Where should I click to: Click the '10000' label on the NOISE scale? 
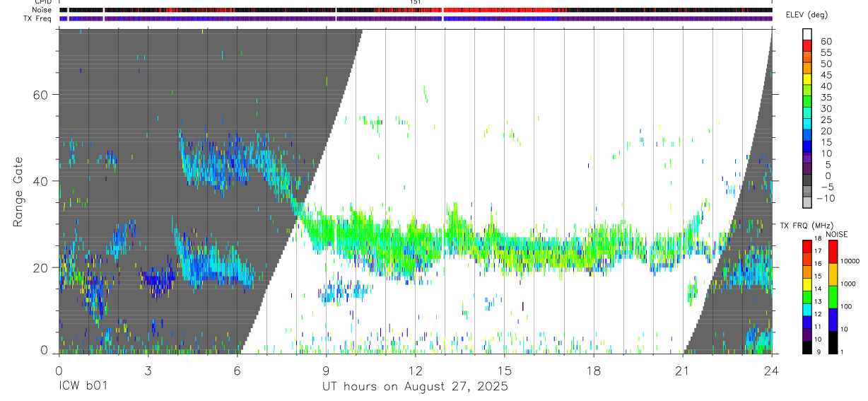click(x=851, y=262)
